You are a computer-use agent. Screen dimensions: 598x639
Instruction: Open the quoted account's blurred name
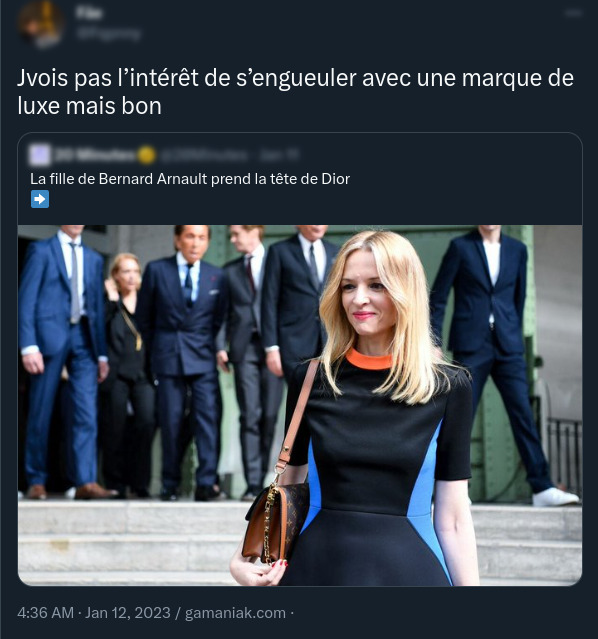[x=95, y=155]
